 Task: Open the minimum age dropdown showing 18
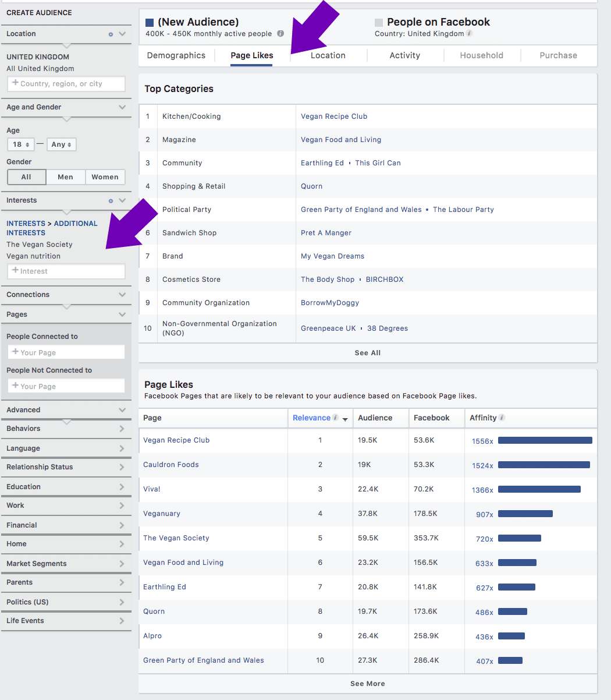tap(20, 144)
